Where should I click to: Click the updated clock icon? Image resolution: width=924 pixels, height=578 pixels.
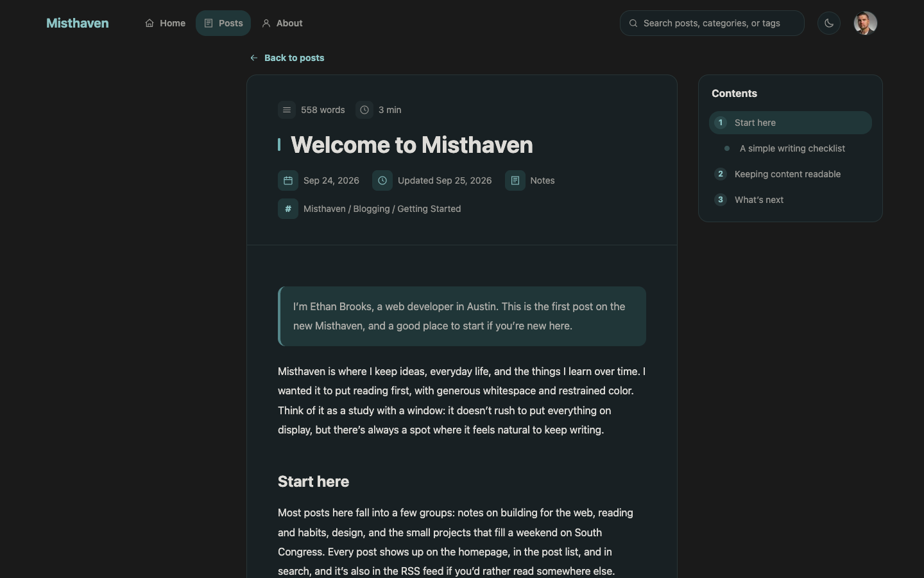click(382, 180)
